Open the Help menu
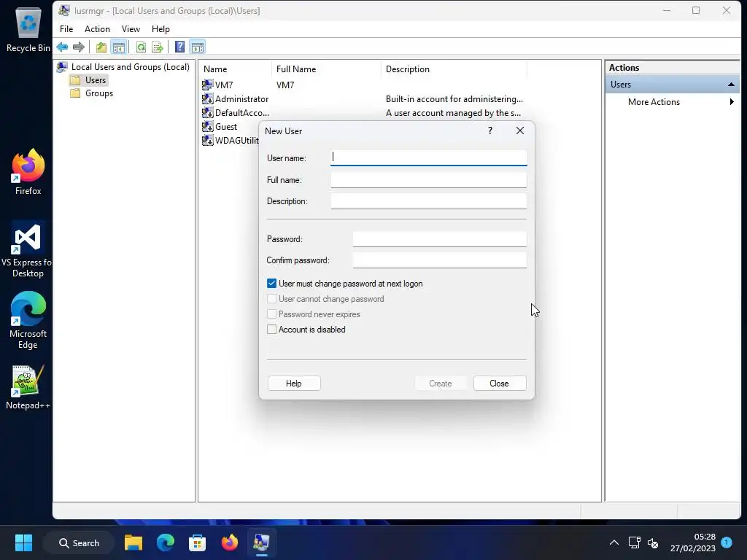The width and height of the screenshot is (747, 560). click(x=160, y=29)
